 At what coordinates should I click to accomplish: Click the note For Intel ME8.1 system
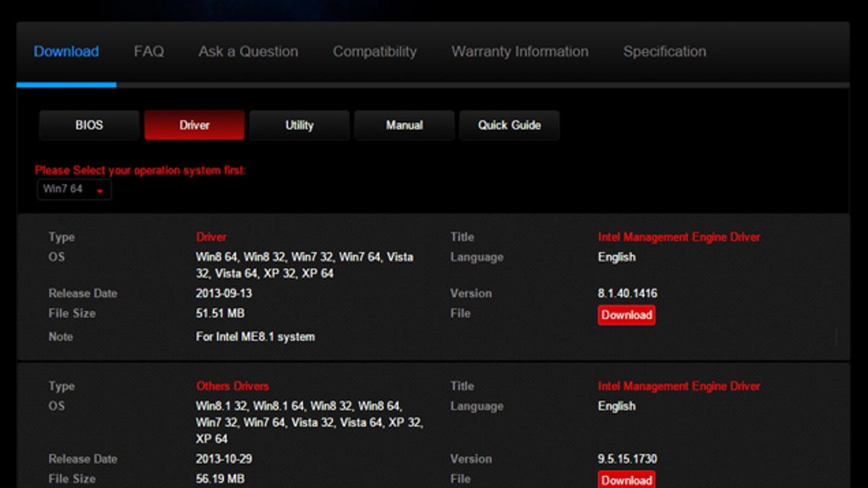pyautogui.click(x=255, y=337)
